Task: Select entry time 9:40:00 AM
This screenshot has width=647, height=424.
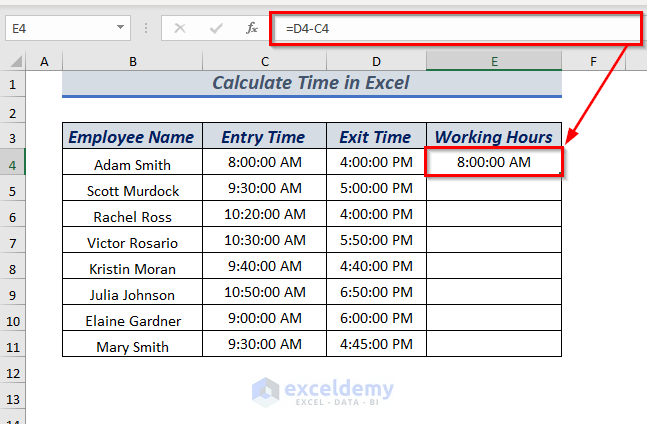Action: coord(264,266)
